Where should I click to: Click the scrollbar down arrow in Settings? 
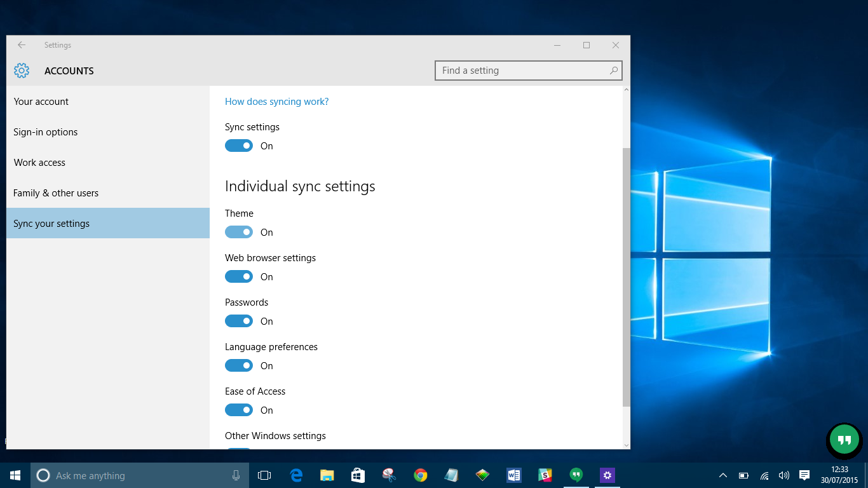[627, 445]
